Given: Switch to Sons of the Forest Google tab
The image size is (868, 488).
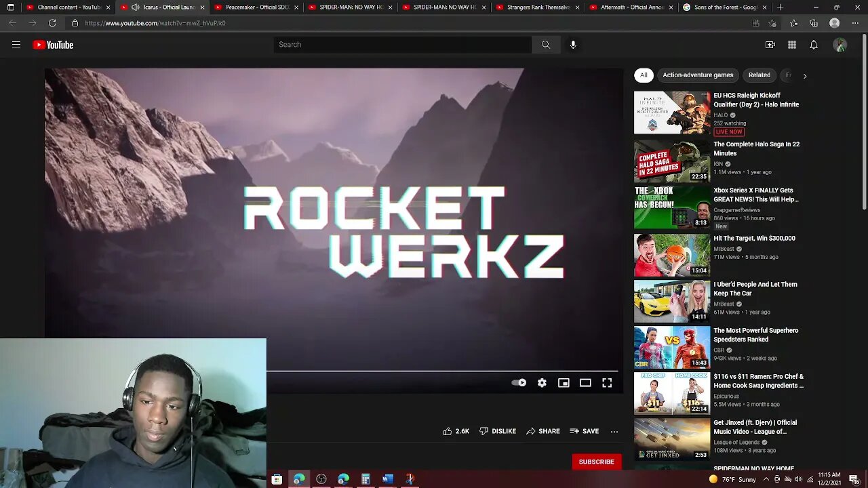Looking at the screenshot, I should (x=726, y=7).
